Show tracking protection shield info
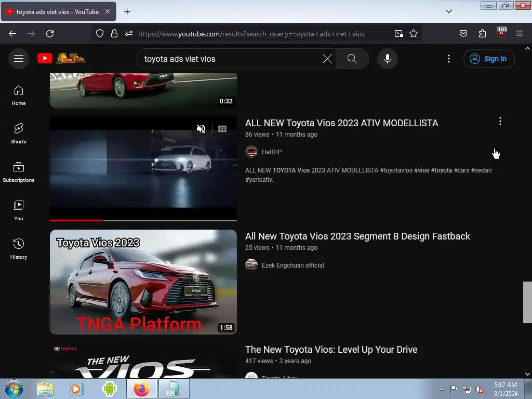 (x=99, y=34)
